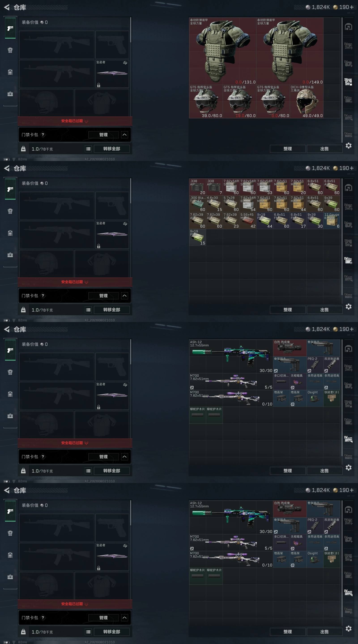This screenshot has height=644, width=358.
Task: Toggle the 坠星者 swap arrows on the ammo screen
Action: (x=125, y=224)
